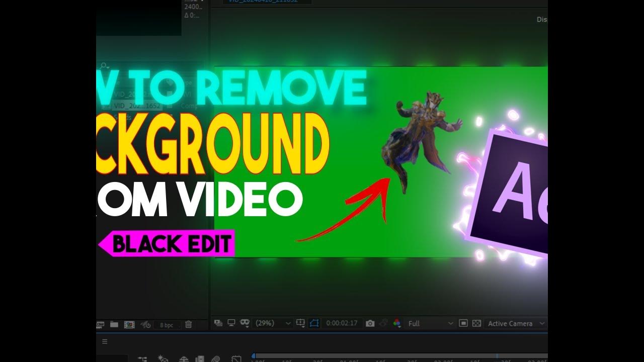The image size is (644, 362).
Task: Open the timeline panel hamburger menu
Action: click(x=105, y=341)
